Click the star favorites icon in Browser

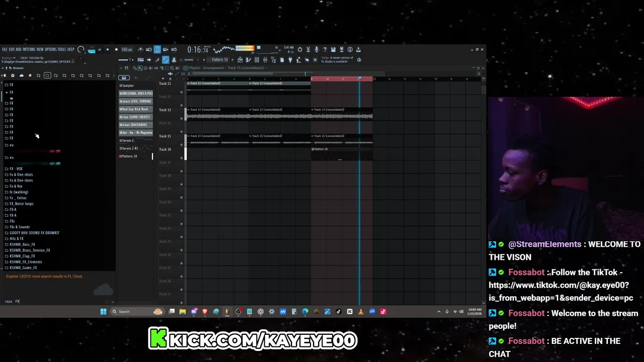30,75
